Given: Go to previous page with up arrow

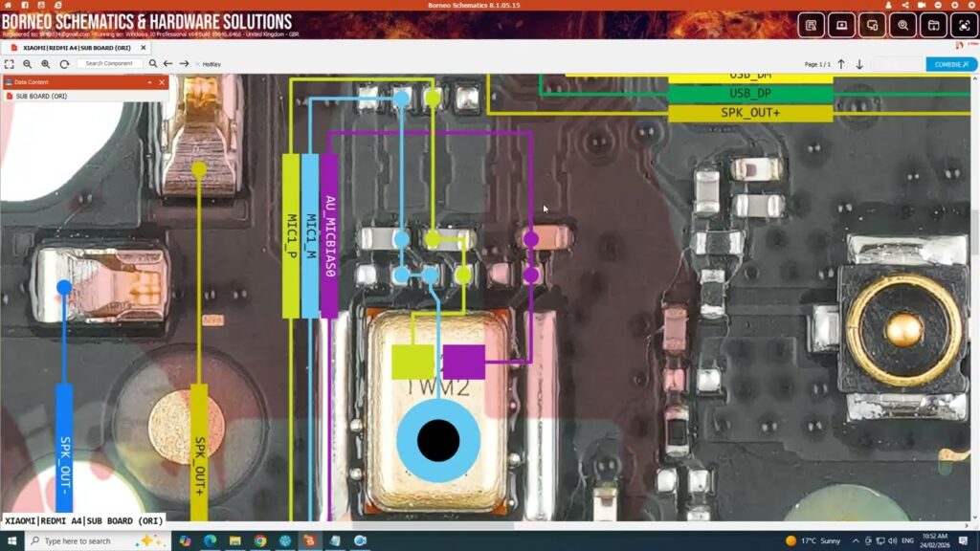Looking at the screenshot, I should point(841,64).
